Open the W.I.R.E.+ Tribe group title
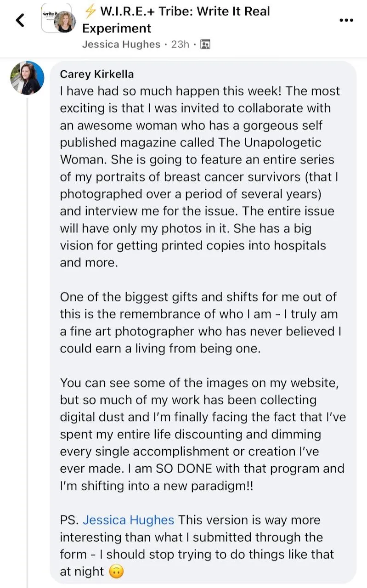The image size is (367, 588). point(176,20)
